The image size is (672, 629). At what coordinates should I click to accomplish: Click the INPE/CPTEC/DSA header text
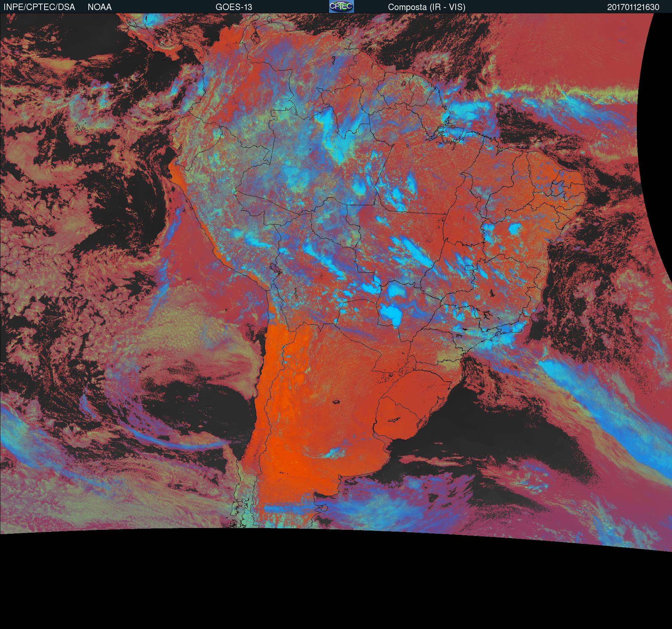39,7
